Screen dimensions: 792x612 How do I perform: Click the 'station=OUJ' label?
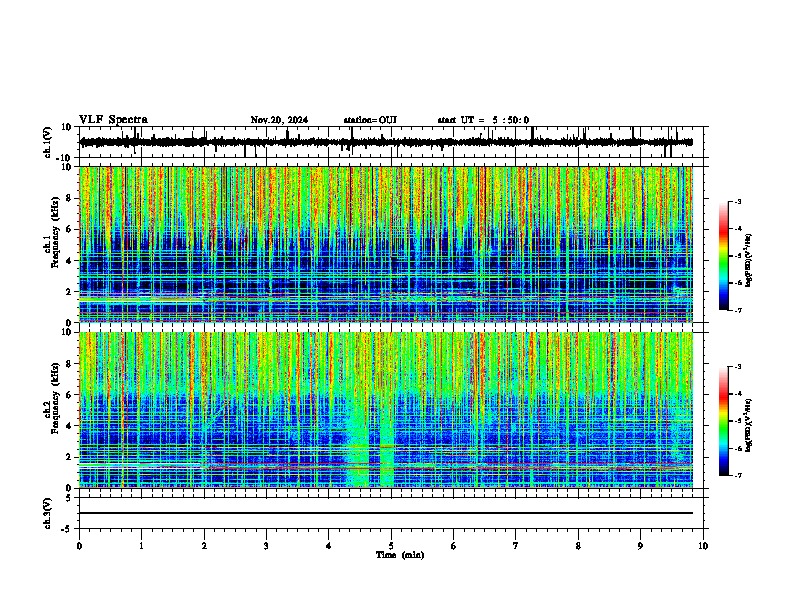[x=370, y=120]
